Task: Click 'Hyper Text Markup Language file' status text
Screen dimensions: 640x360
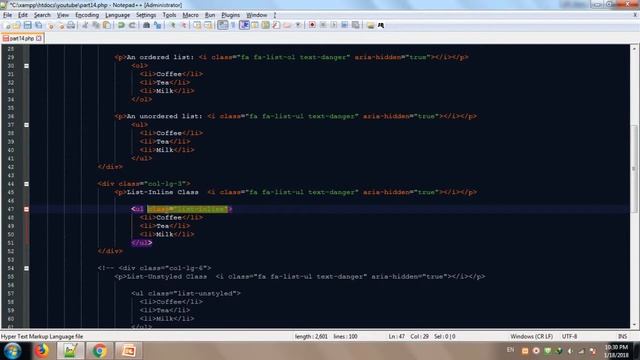Action: (x=42, y=336)
